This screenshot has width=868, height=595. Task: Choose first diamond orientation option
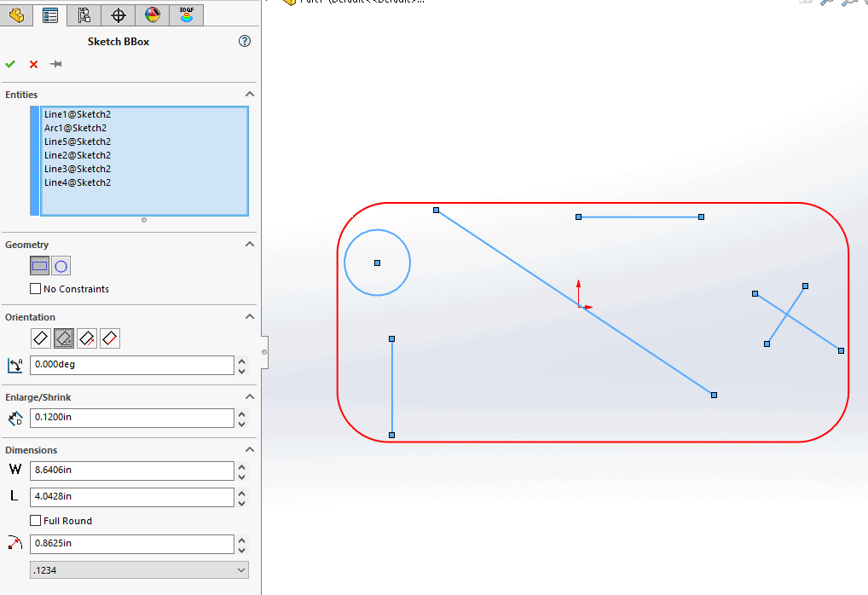[41, 338]
